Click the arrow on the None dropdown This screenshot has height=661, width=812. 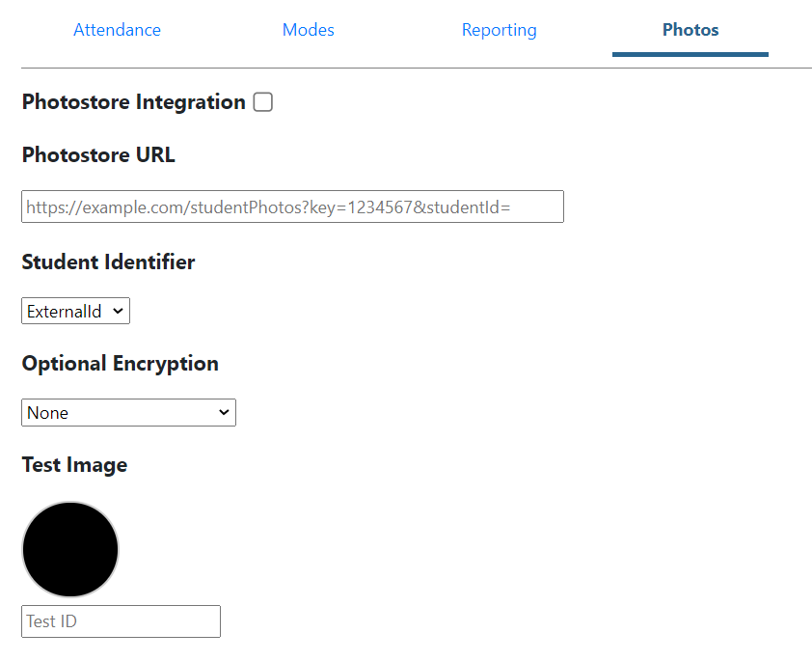224,413
